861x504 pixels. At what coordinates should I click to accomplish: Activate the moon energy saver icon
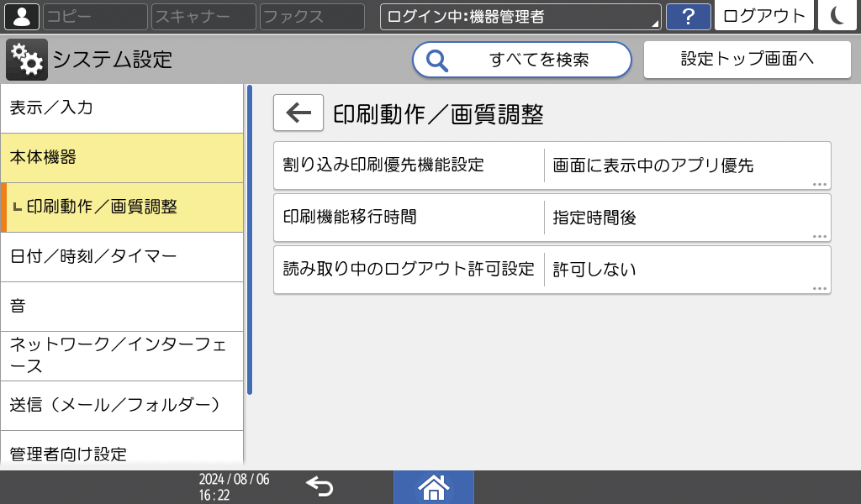tap(837, 17)
